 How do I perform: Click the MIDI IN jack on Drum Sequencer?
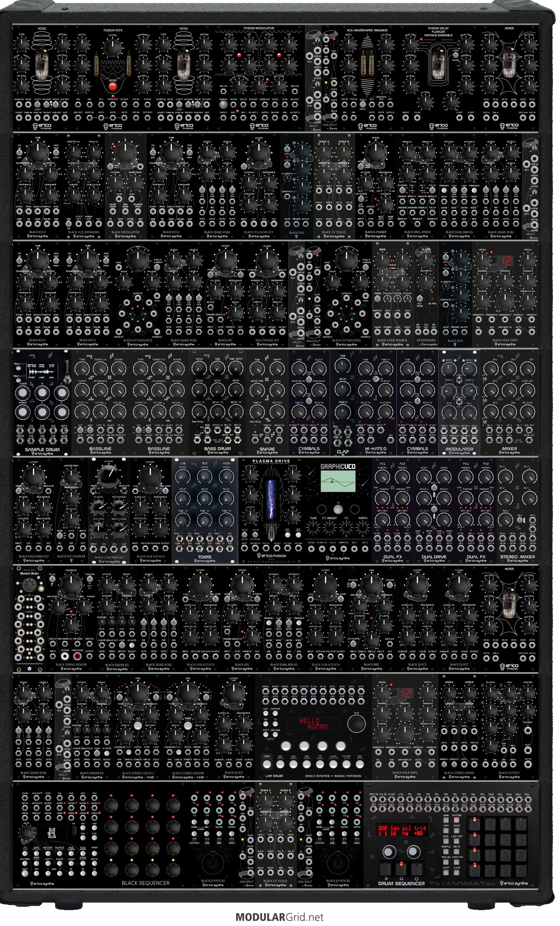point(373,799)
